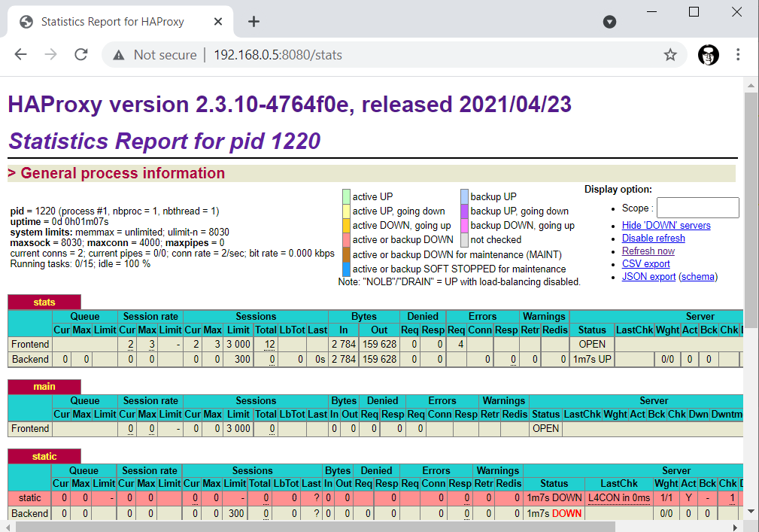
Task: Maximize the Chrome window
Action: click(694, 11)
